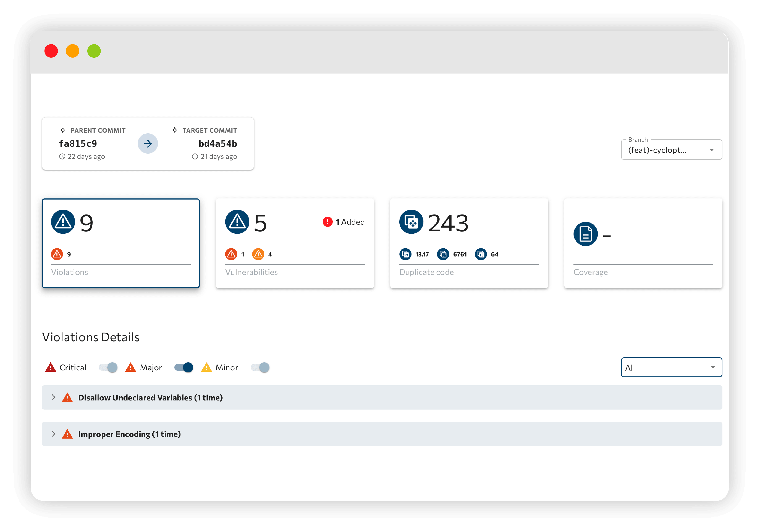This screenshot has height=532, width=760.
Task: Click the large Violations warning icon
Action: 63,222
